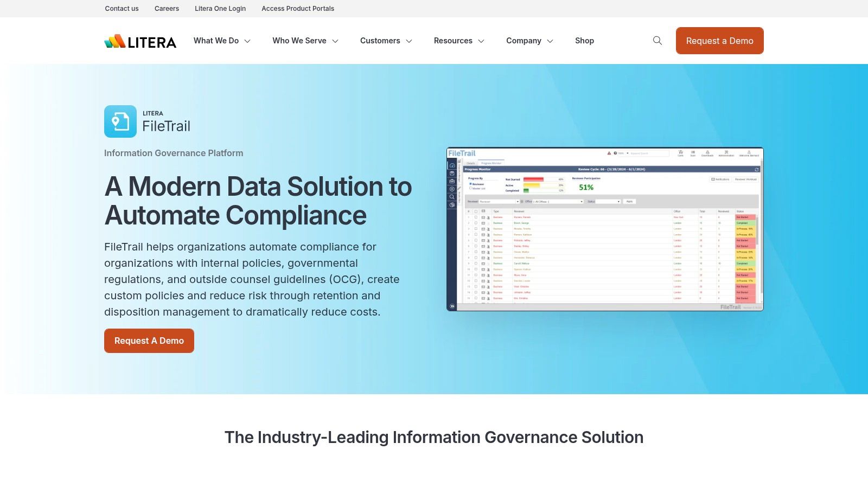
Task: Expand the Company navigation menu
Action: click(529, 41)
